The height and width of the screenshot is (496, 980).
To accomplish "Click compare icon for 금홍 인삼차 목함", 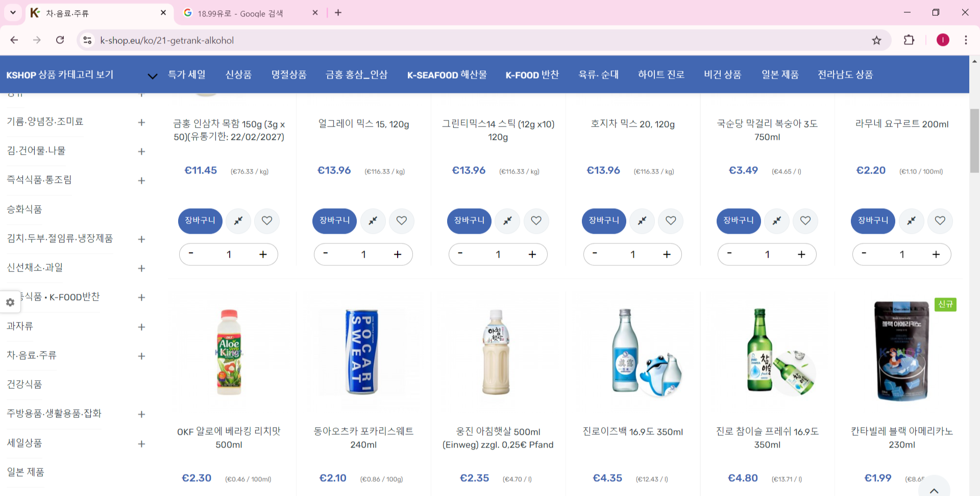I will [238, 221].
